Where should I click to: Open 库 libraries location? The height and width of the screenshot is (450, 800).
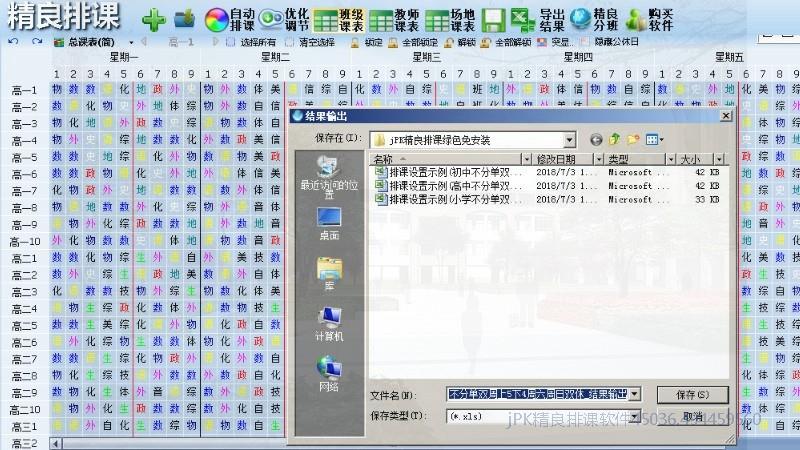pos(329,273)
